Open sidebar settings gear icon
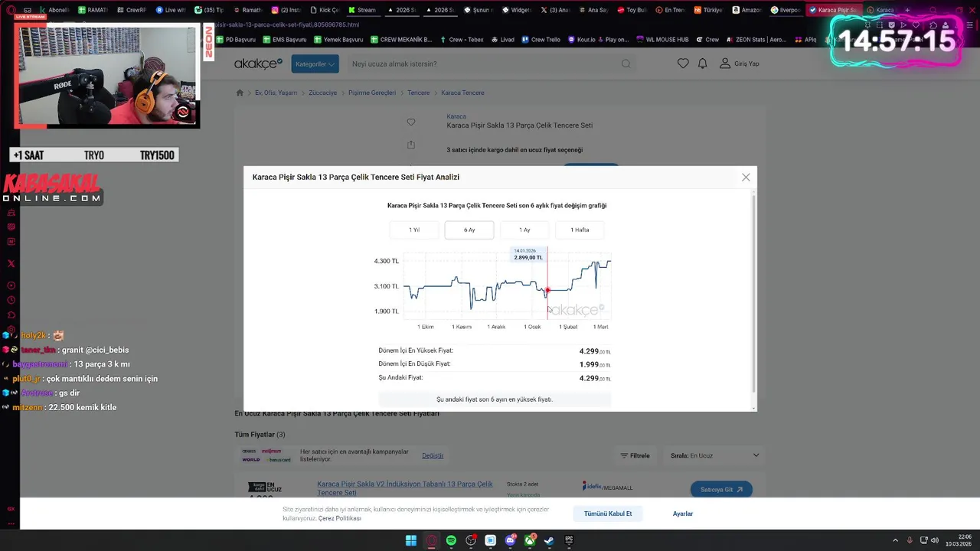Image resolution: width=980 pixels, height=551 pixels. [11, 329]
